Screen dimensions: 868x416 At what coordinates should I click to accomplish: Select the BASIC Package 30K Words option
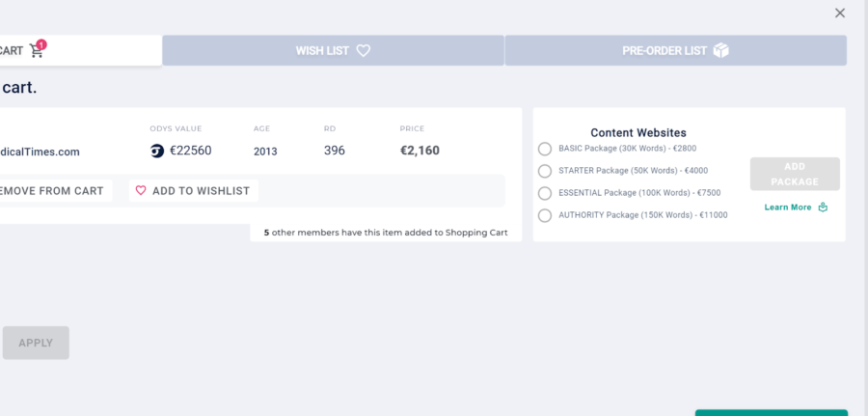click(545, 149)
